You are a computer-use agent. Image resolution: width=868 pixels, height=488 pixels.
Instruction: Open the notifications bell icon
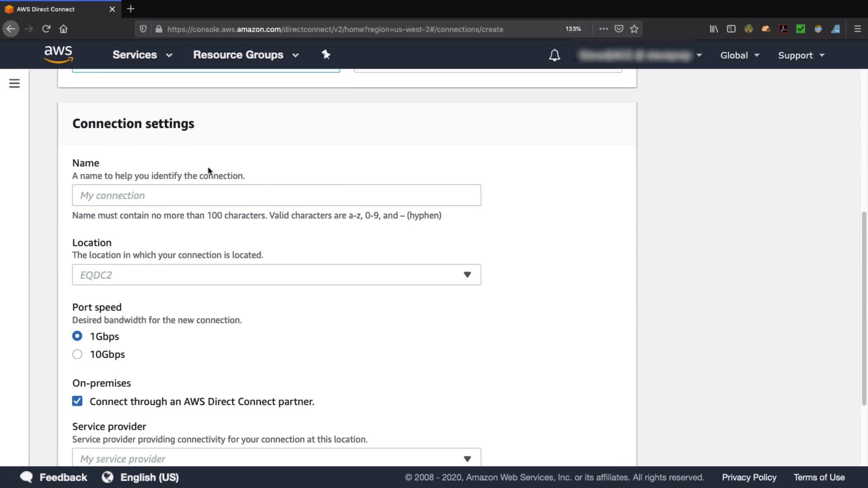coord(554,55)
